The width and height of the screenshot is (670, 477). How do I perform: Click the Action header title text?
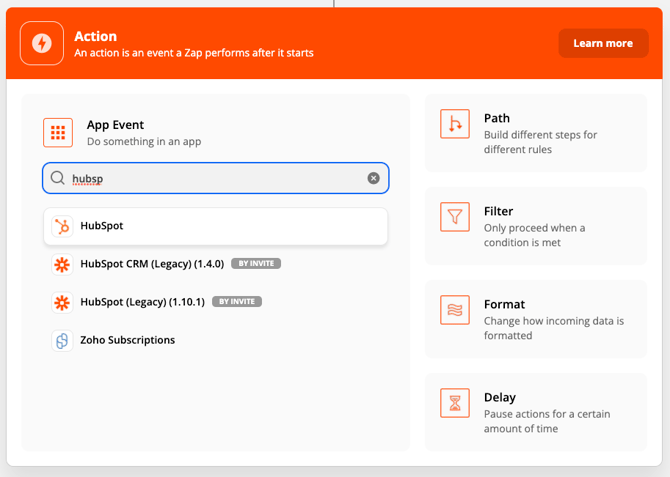click(96, 36)
